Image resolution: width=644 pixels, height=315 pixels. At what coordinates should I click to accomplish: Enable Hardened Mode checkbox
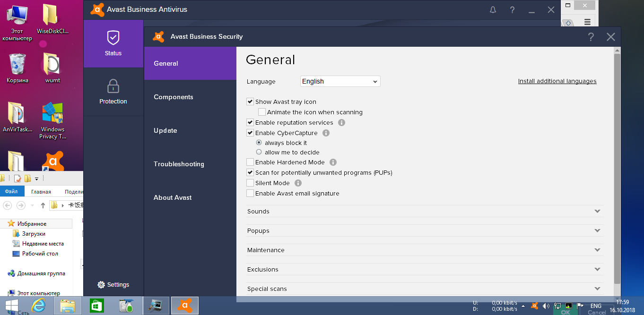[250, 162]
